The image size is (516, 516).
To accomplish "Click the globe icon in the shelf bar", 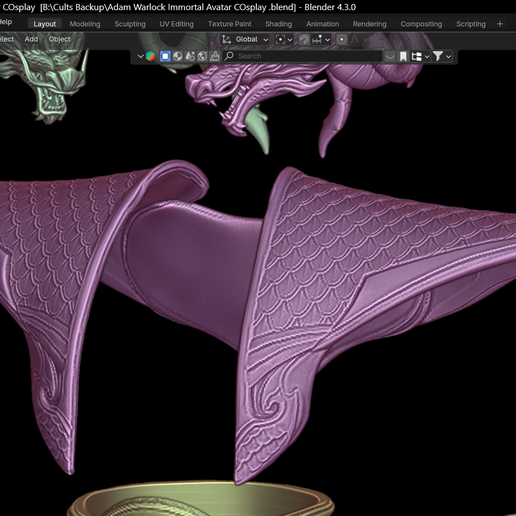I will [x=202, y=56].
